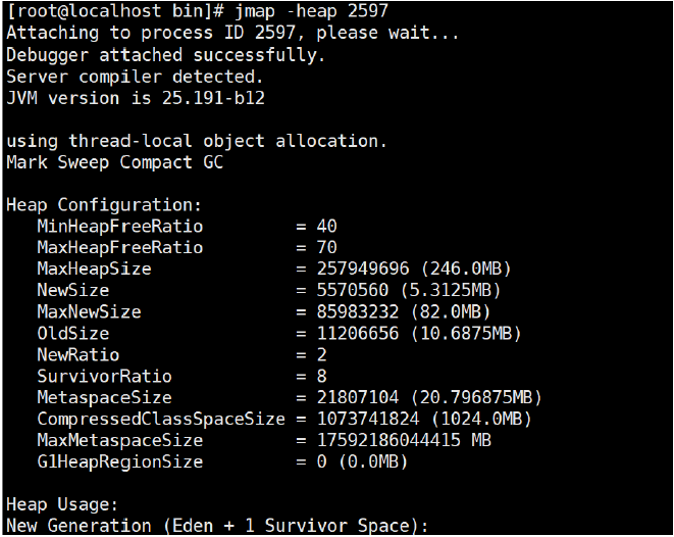Click the SurvivorRatio label
Screen dimensions: 674x537
[x=104, y=376]
